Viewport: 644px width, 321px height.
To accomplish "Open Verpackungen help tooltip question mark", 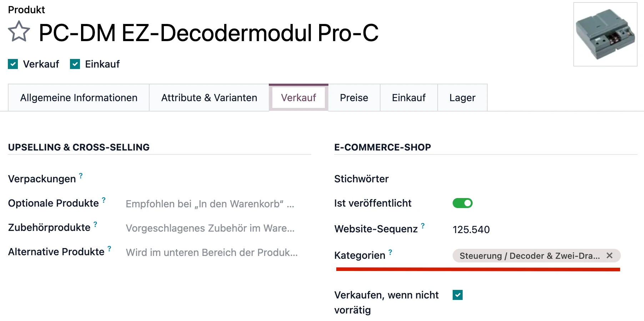I will (x=80, y=176).
